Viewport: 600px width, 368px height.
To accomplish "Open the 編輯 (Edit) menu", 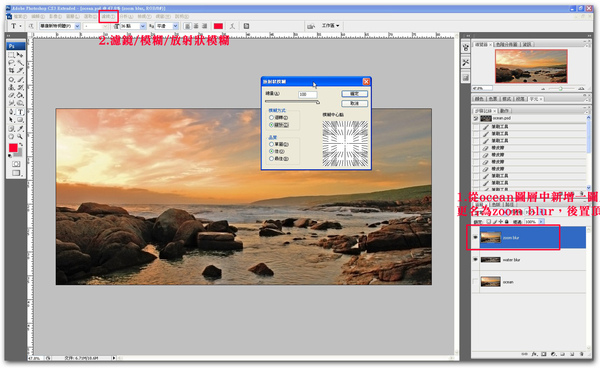I will (x=38, y=16).
